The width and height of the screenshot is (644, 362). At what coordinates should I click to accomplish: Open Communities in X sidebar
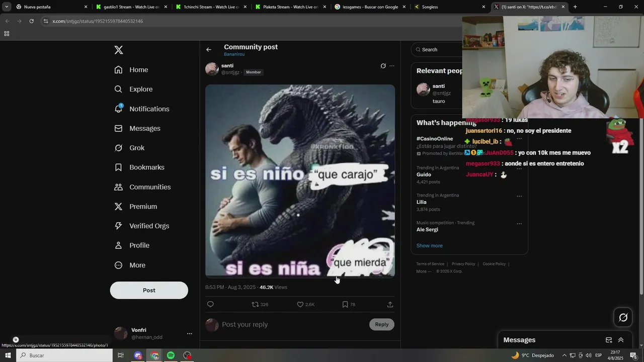click(142, 187)
